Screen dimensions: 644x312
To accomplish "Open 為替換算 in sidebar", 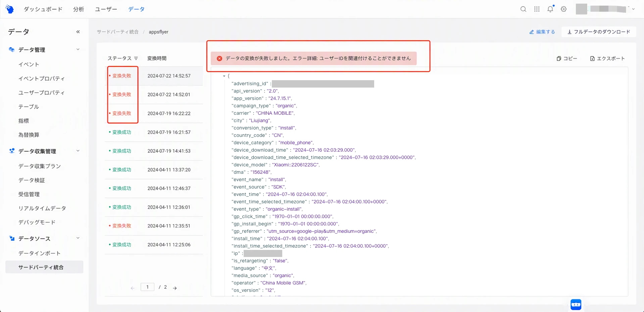I will coord(29,135).
